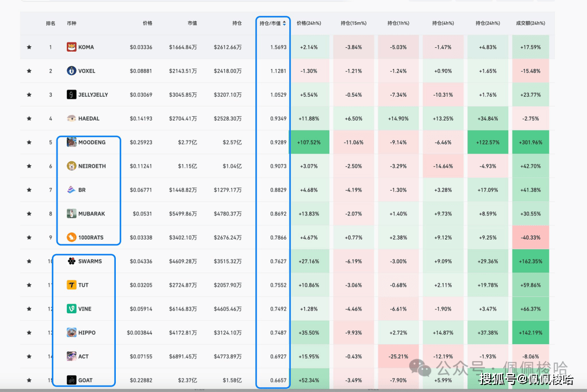The width and height of the screenshot is (587, 392).
Task: Open the GOAT coin name link
Action: tap(85, 380)
